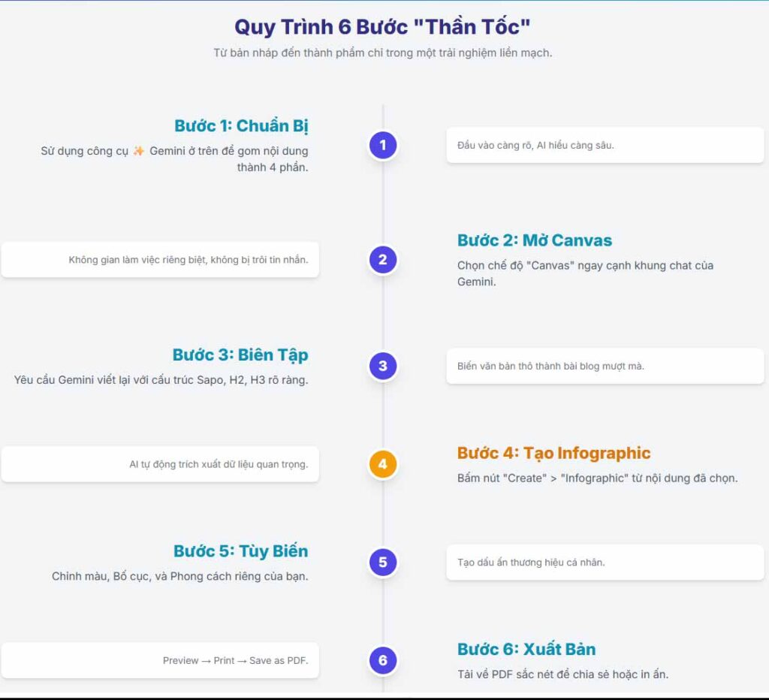The image size is (769, 700).
Task: Click the "Không gian làm việc riêng biệt" card
Action: point(160,260)
